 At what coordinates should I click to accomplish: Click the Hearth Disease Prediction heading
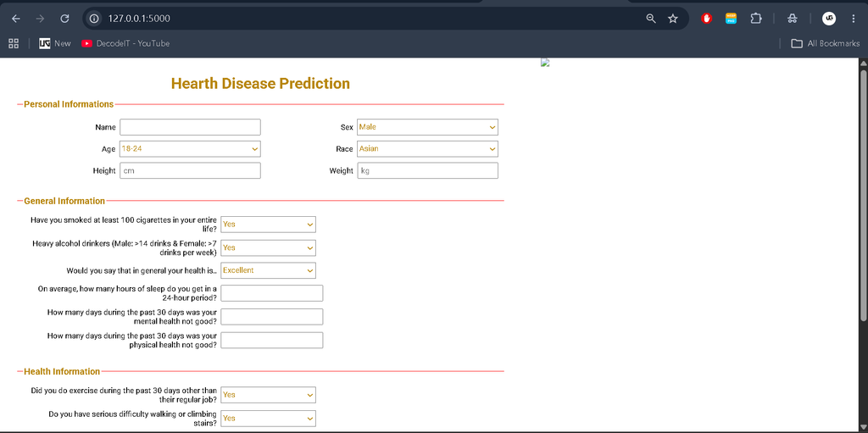coord(260,83)
